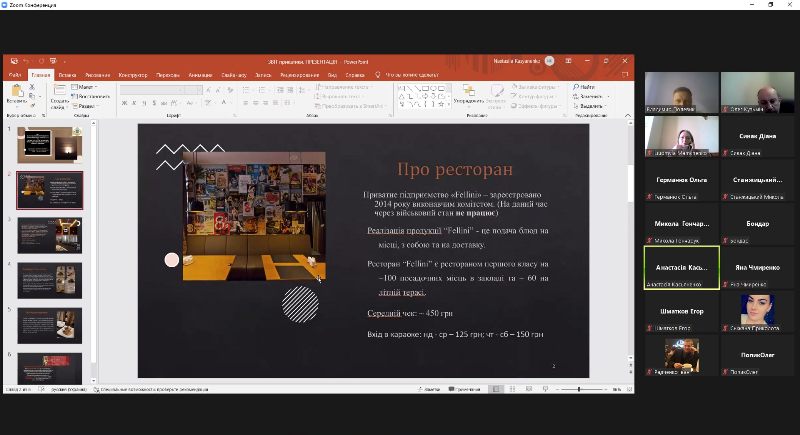Expand the Layout (Макет) dropdown
This screenshot has width=800, height=435.
(x=86, y=87)
